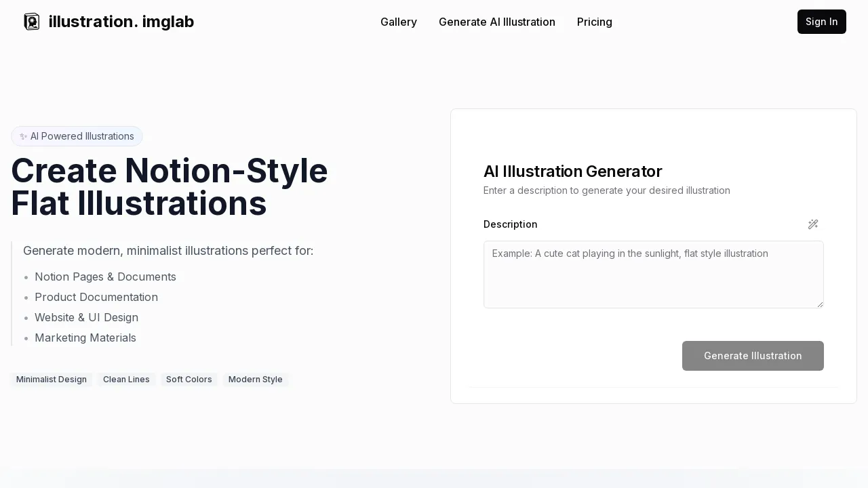Click the AI Powered Illustrations badge

click(x=77, y=136)
